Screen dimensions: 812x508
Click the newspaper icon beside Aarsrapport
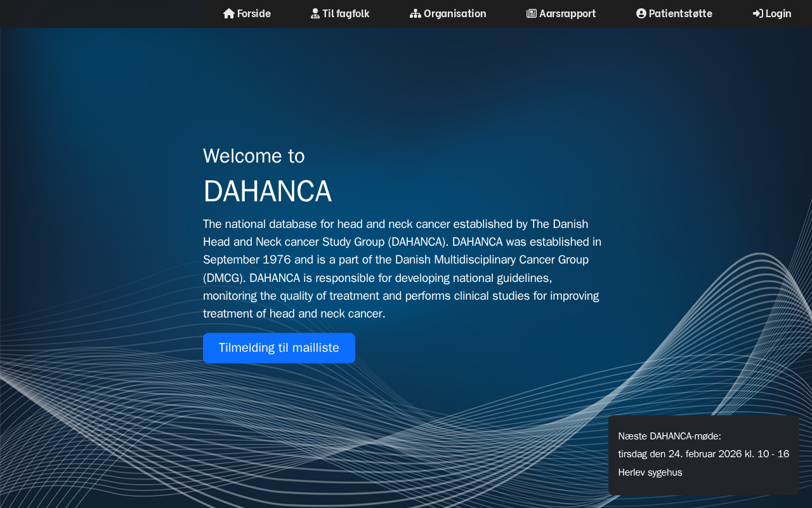[532, 14]
